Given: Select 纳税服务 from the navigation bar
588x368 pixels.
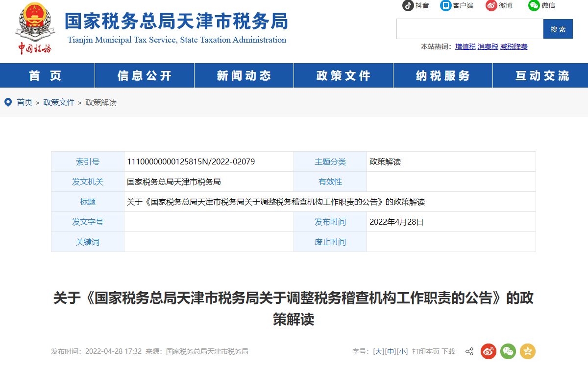Looking at the screenshot, I should [442, 75].
